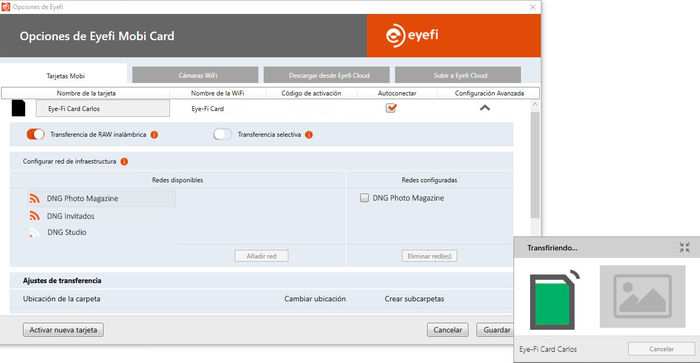Click Crear subcarpetas option
This screenshot has width=700, height=363.
pos(414,299)
